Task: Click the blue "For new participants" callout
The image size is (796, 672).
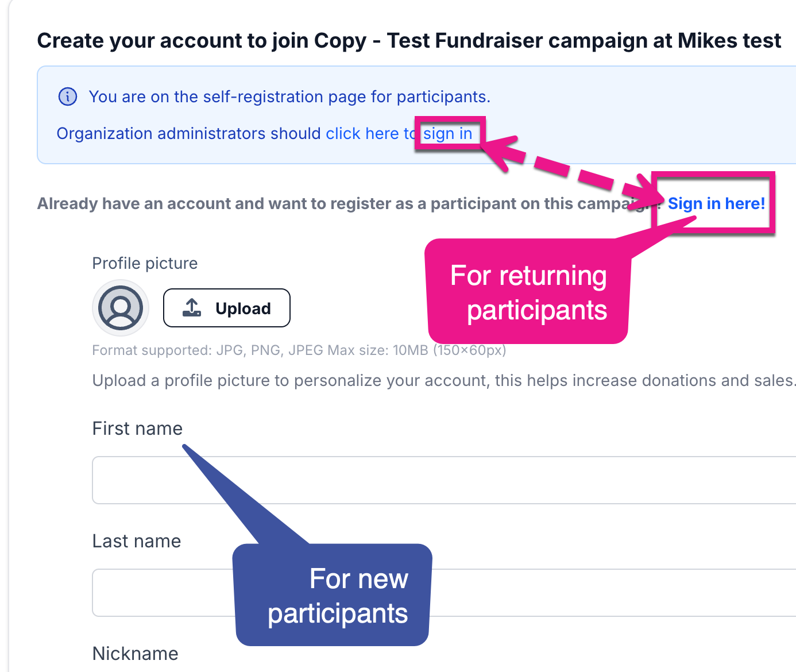Action: coord(333,595)
